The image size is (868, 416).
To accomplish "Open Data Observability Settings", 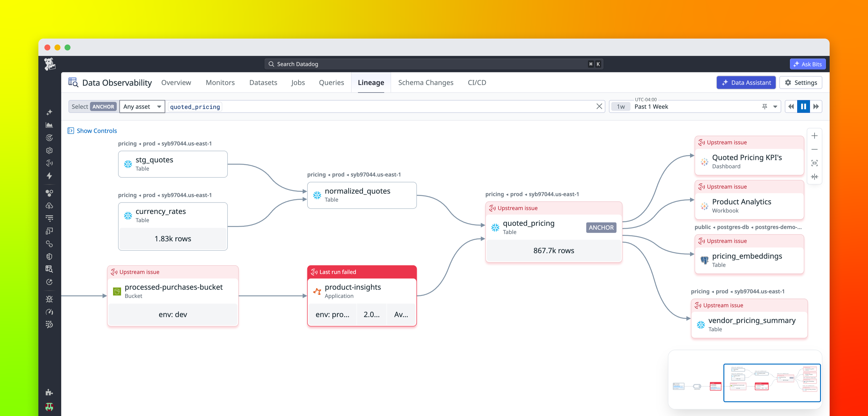I will point(801,82).
